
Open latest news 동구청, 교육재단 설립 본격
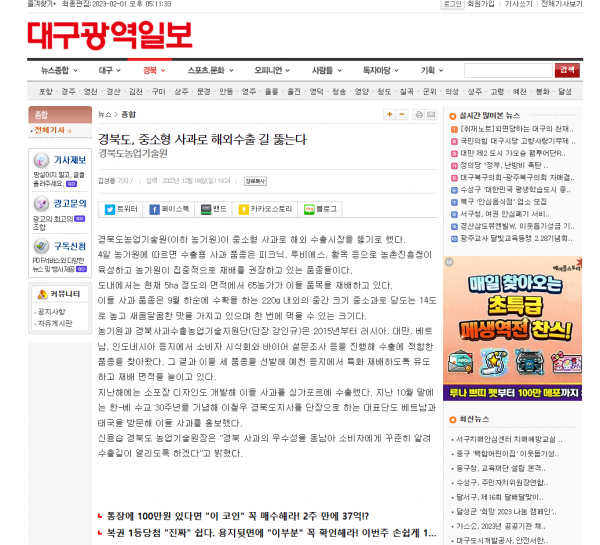click(501, 468)
